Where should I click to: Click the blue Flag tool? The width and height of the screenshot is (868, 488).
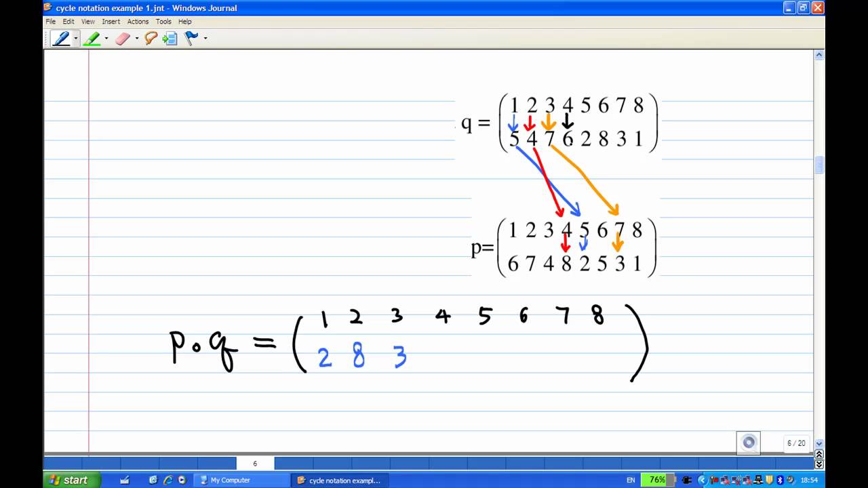pos(191,39)
